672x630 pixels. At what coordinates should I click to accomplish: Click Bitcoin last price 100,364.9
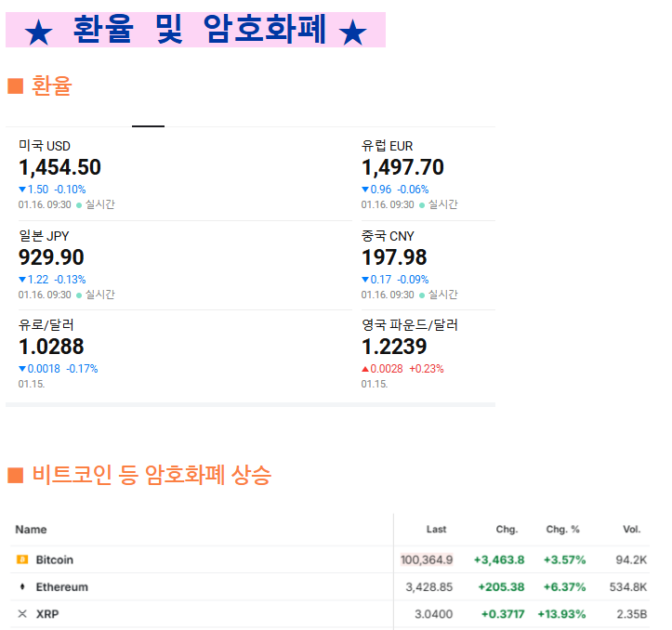click(426, 559)
